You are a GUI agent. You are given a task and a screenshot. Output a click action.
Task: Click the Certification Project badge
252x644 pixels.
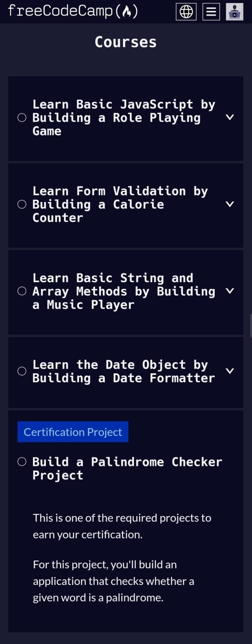tap(73, 431)
